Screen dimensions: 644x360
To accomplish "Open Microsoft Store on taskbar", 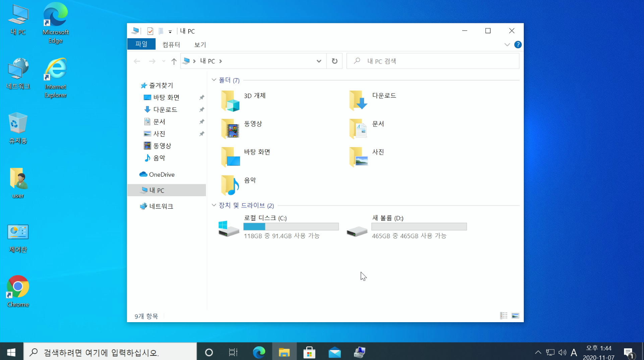I will [x=309, y=352].
